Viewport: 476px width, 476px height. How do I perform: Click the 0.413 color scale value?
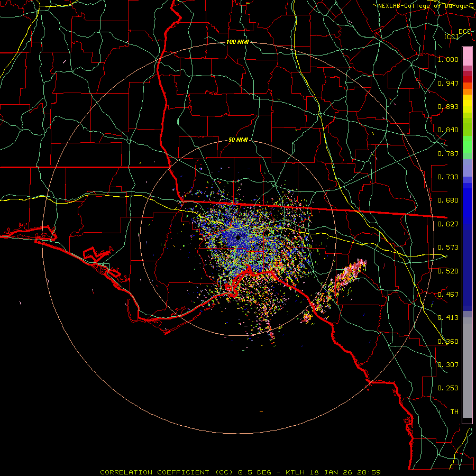pyautogui.click(x=448, y=318)
